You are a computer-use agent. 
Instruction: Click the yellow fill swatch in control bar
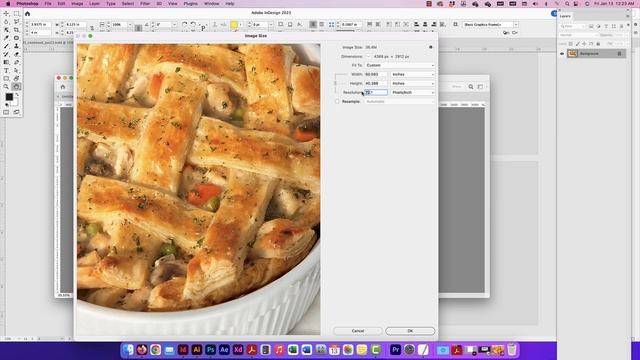234,25
